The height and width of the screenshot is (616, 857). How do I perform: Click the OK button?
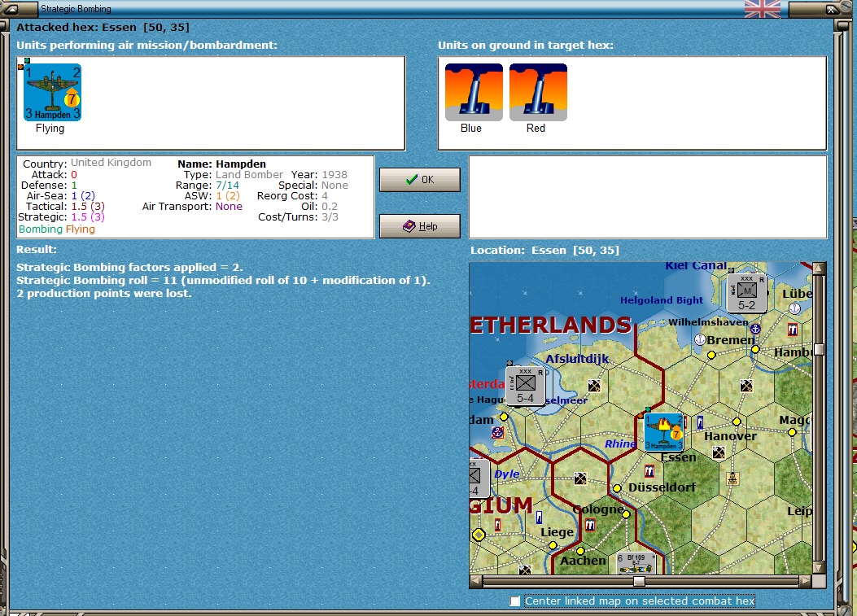420,179
